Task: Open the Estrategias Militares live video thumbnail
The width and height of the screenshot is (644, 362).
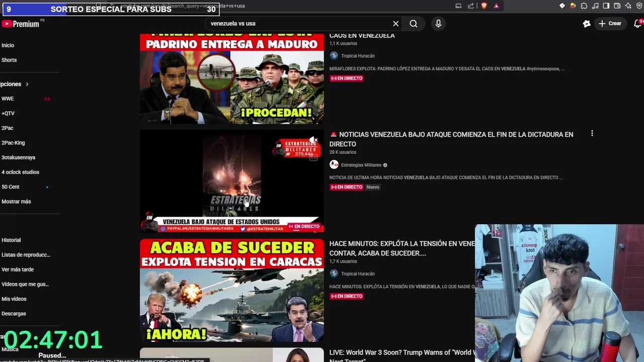Action: (232, 181)
